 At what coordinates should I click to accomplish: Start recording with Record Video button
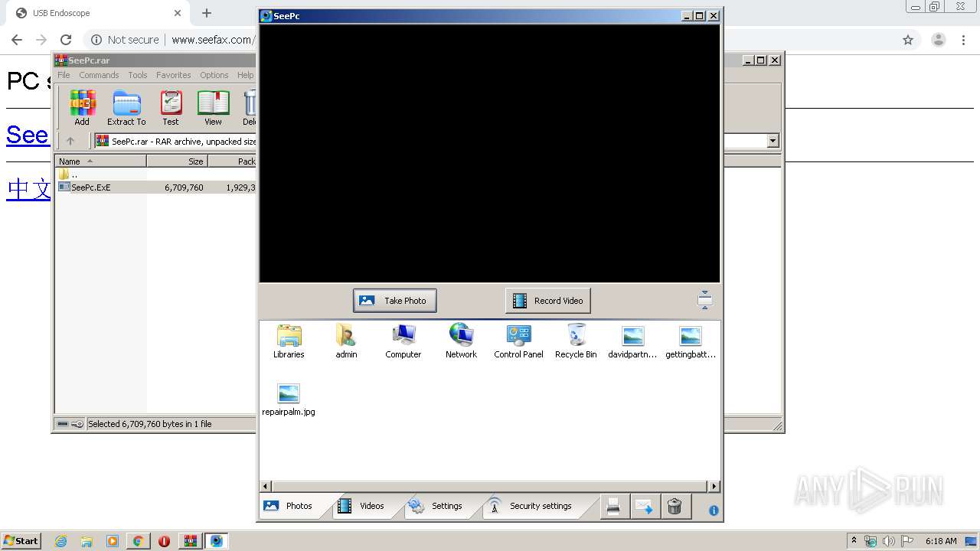click(548, 301)
